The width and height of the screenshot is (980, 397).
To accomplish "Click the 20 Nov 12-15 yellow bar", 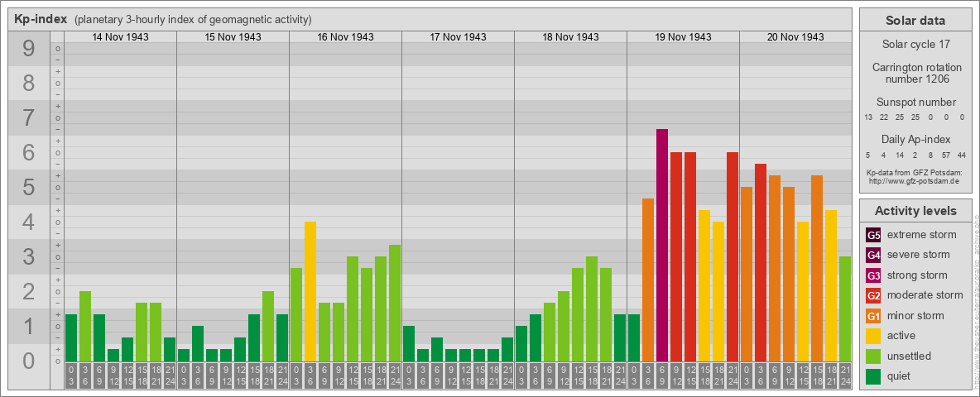I will [x=803, y=291].
